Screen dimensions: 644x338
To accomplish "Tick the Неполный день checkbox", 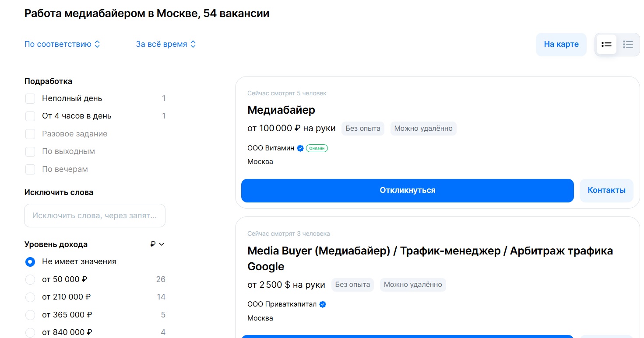I will click(x=30, y=98).
